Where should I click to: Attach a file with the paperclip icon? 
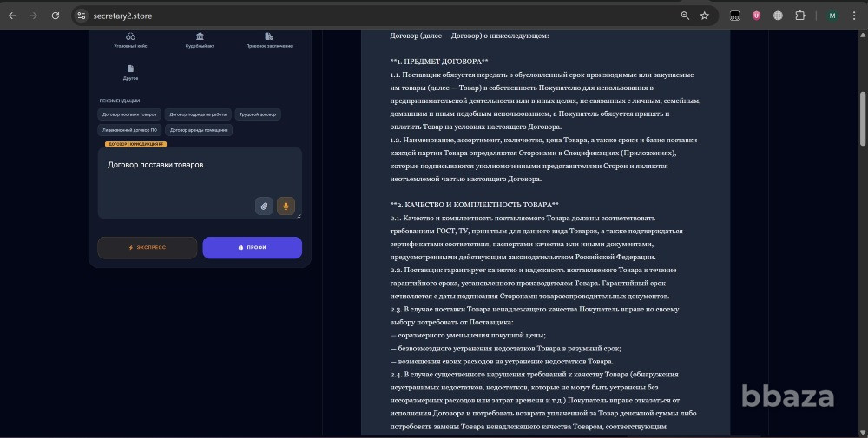(264, 206)
